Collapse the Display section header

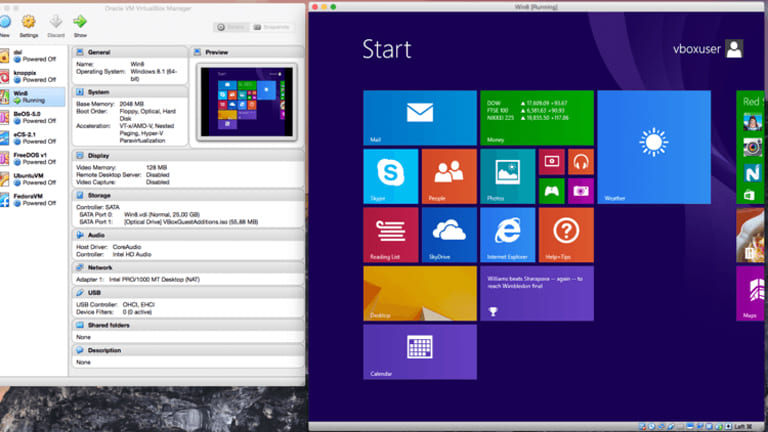tap(188, 156)
